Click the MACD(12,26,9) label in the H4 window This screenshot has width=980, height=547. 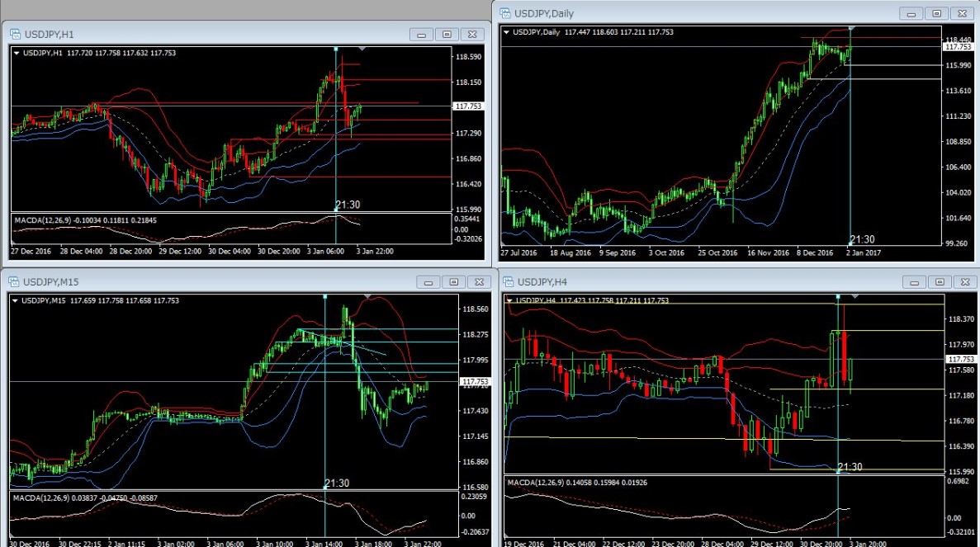(536, 482)
